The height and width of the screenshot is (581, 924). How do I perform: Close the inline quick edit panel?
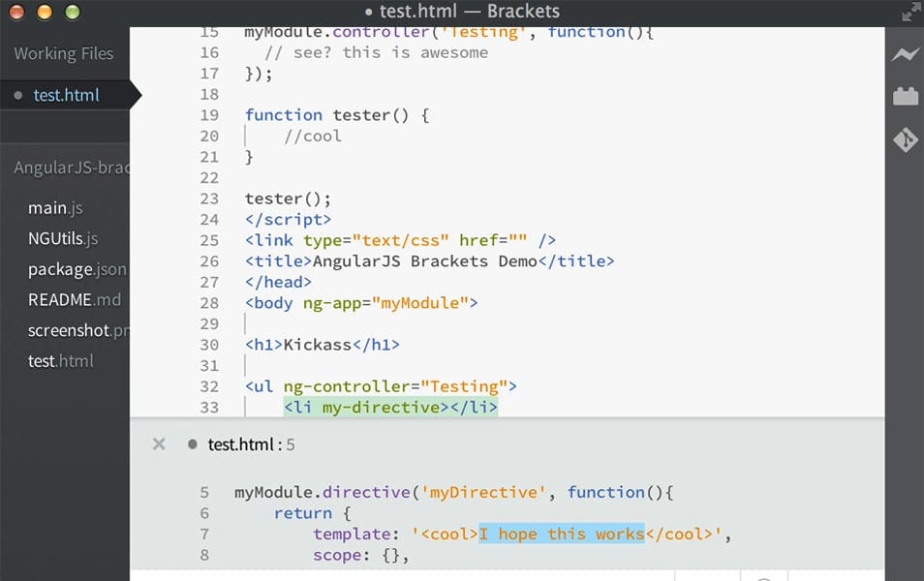coord(158,443)
